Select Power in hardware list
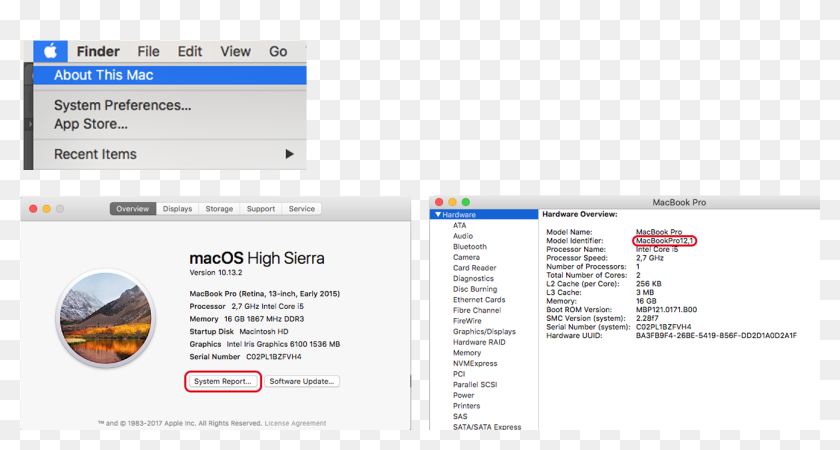Screen dimensions: 840x450 tap(463, 395)
